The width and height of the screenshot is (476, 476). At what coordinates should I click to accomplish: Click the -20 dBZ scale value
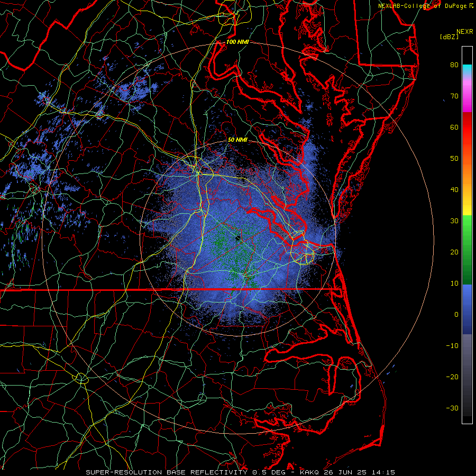[452, 377]
